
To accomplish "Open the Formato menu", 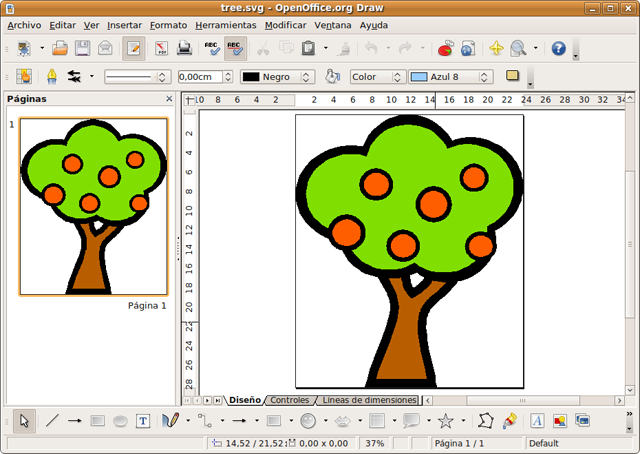I will tap(167, 24).
